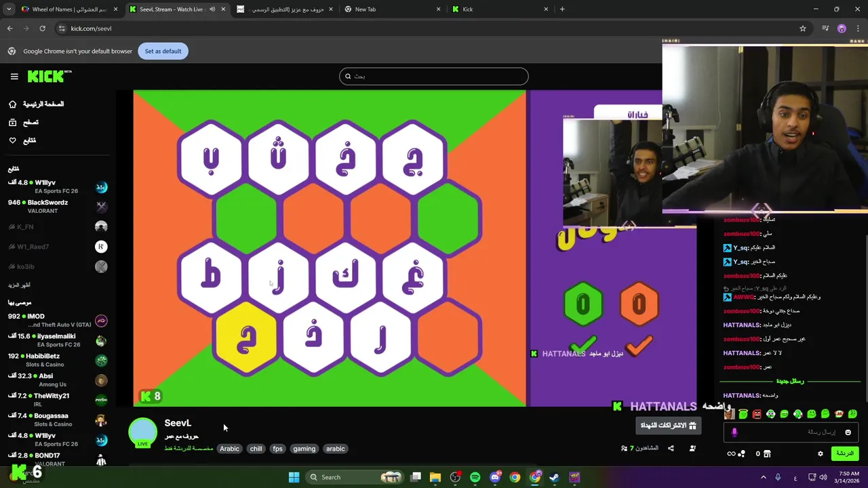The width and height of the screenshot is (868, 488).
Task: Open the chat shop storefront icon
Action: click(768, 454)
